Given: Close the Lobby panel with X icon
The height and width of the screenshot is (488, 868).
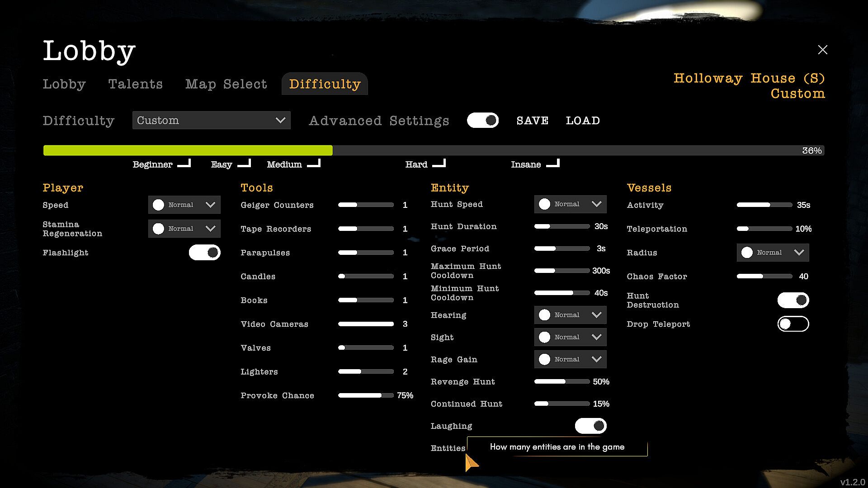Looking at the screenshot, I should coord(822,50).
